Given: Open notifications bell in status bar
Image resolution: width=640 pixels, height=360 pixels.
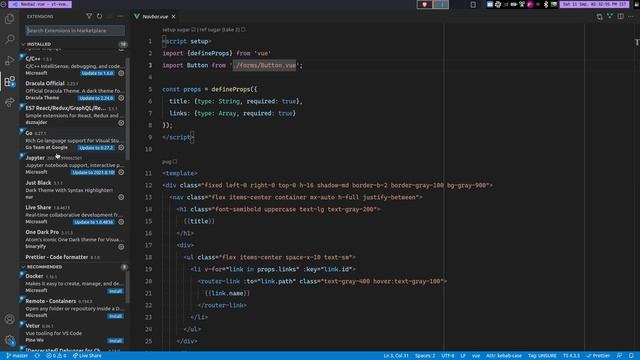Looking at the screenshot, I should (x=631, y=356).
